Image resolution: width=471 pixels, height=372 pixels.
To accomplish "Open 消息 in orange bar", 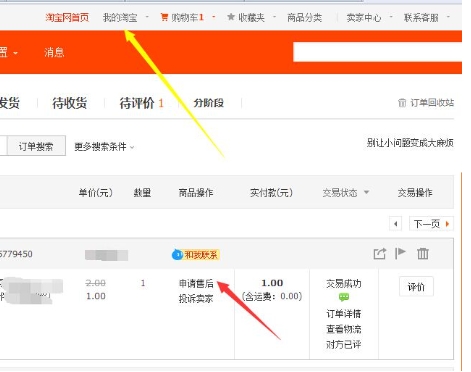I will [54, 52].
